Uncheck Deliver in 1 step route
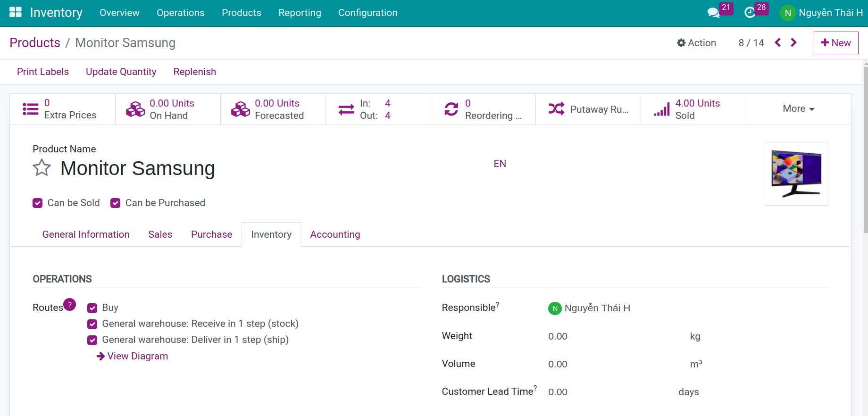The height and width of the screenshot is (416, 868). [92, 341]
